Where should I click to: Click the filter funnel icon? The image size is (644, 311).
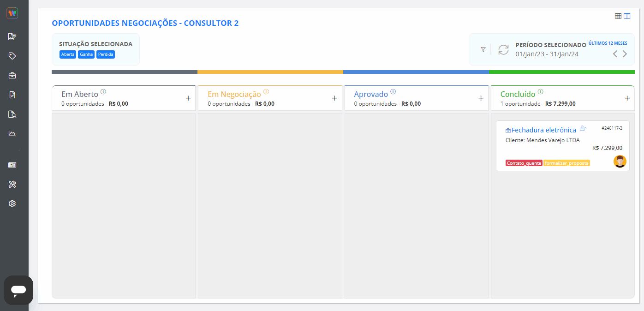pos(483,49)
